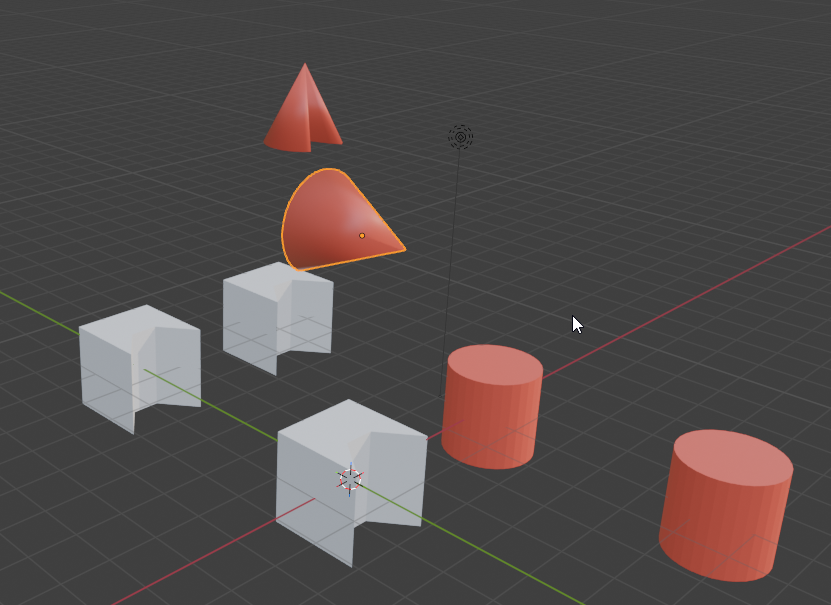Click the tip of the small top cone
Viewport: 831px width, 605px height.
(305, 64)
